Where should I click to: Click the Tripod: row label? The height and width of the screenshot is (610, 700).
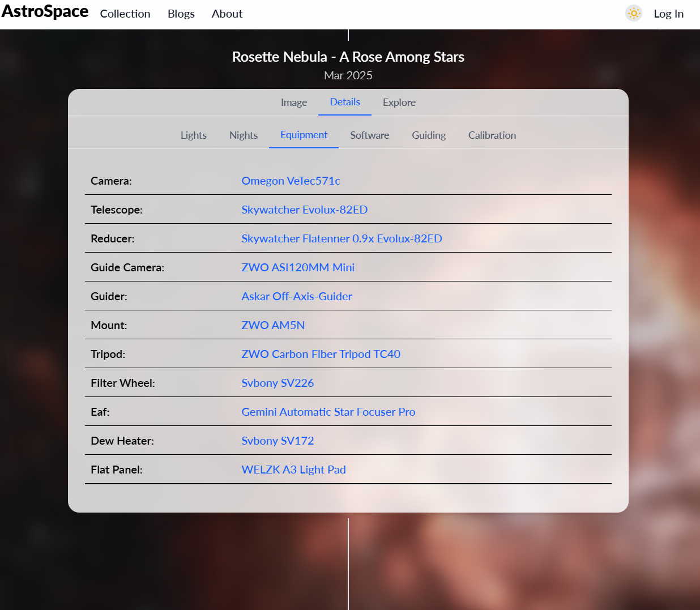[x=108, y=354]
